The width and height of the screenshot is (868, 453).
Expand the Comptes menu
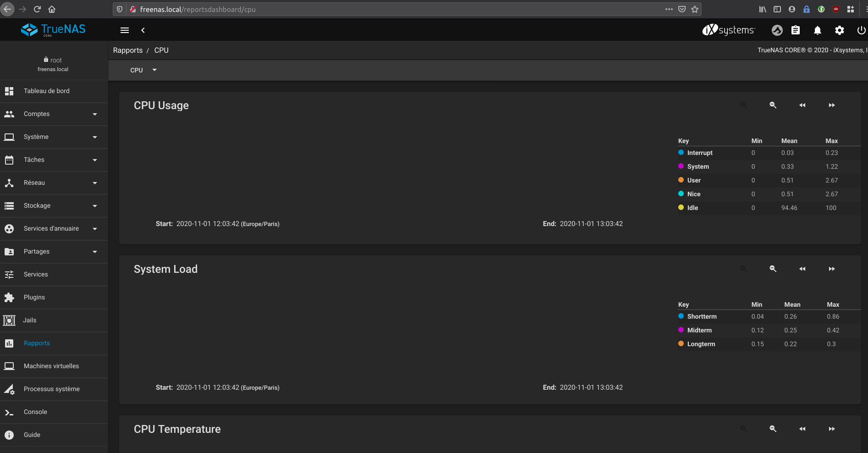tap(54, 114)
